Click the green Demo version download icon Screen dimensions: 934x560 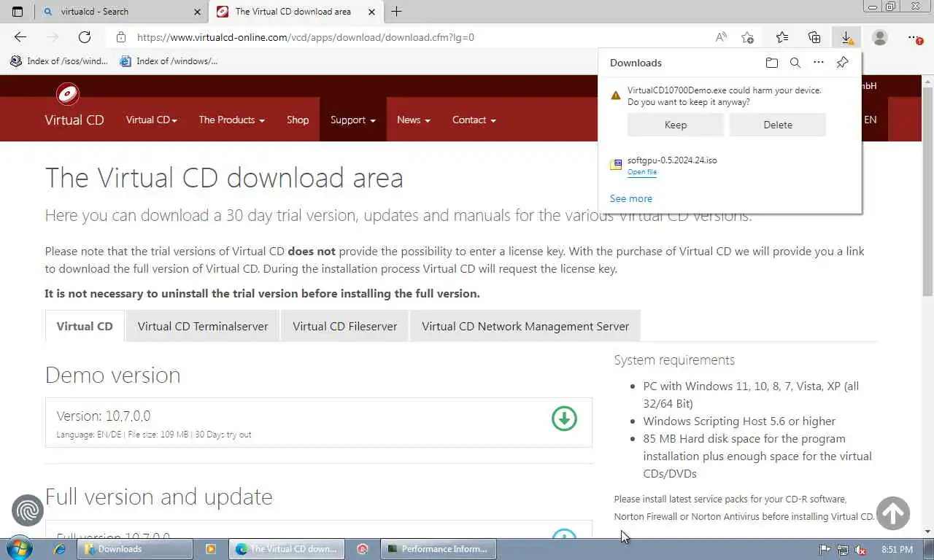[x=564, y=419]
